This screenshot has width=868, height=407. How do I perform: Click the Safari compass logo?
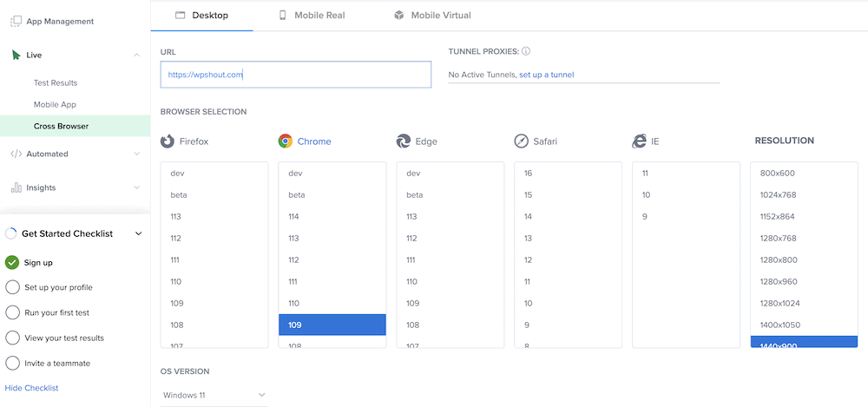tap(521, 141)
